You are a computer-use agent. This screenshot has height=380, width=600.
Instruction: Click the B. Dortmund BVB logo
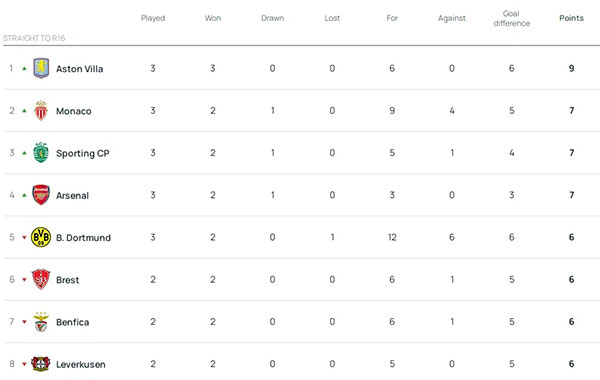[41, 237]
